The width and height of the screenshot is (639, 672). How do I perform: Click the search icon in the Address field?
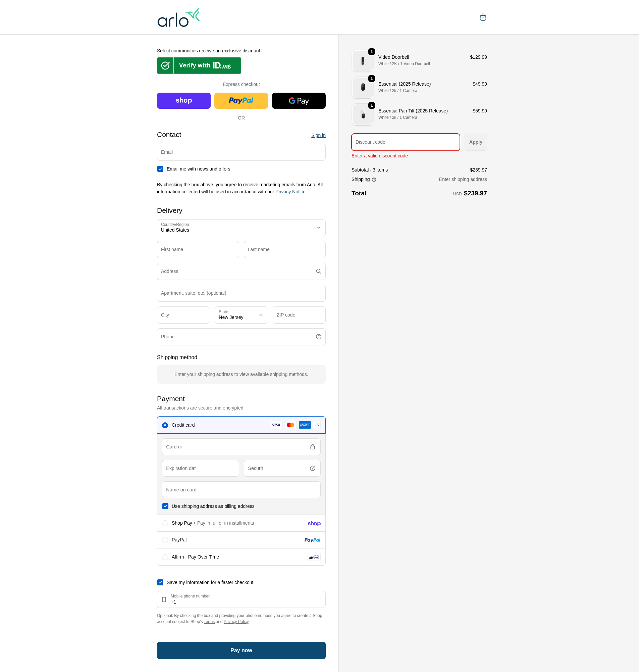318,271
